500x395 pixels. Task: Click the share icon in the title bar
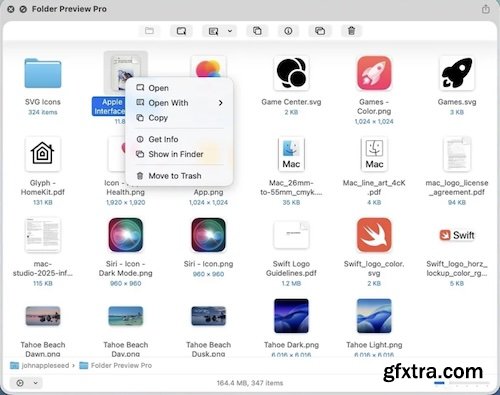(486, 9)
